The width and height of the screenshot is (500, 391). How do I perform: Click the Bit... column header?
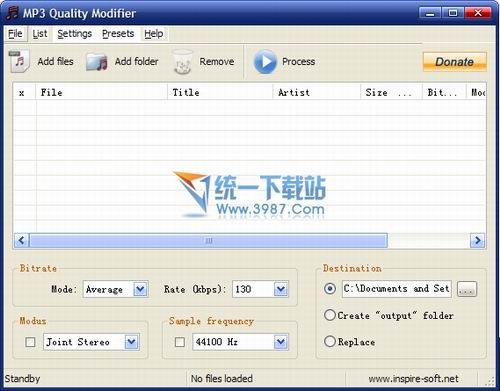tap(444, 92)
